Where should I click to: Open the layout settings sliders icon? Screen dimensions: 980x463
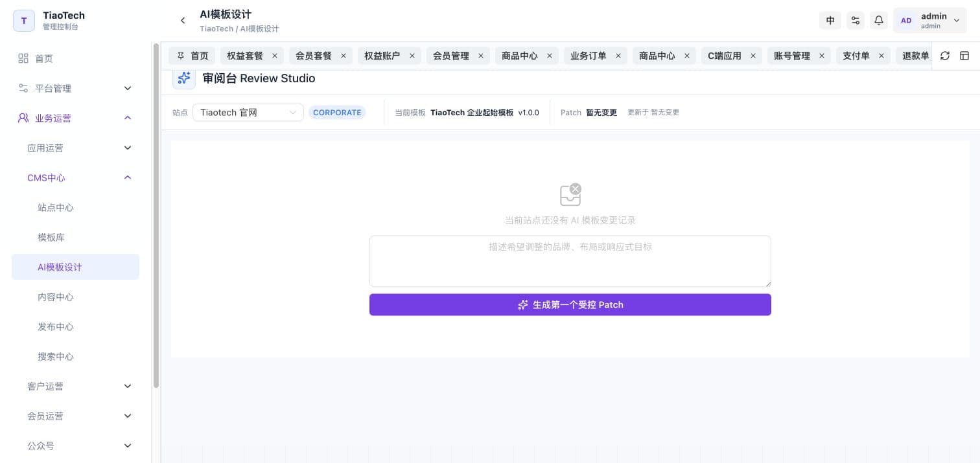point(856,21)
